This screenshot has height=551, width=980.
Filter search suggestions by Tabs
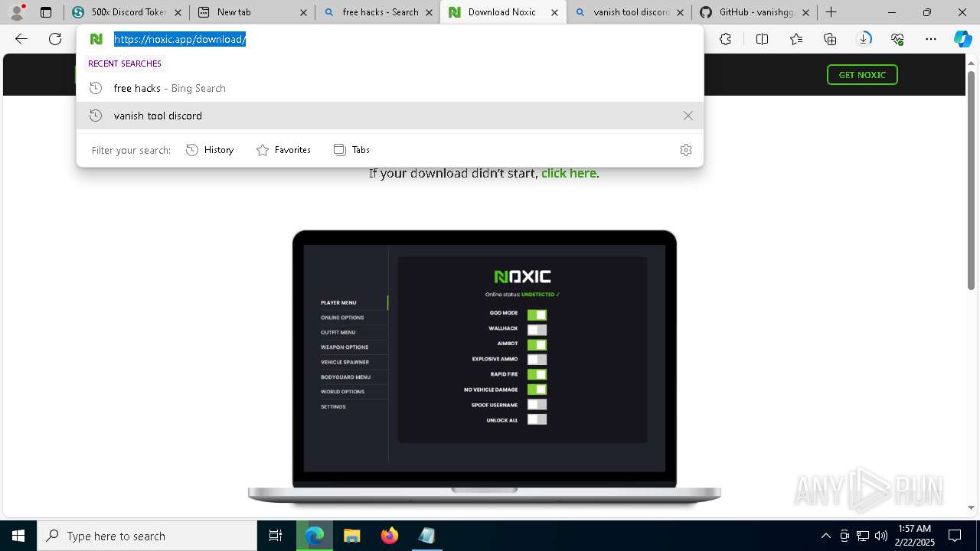point(351,150)
